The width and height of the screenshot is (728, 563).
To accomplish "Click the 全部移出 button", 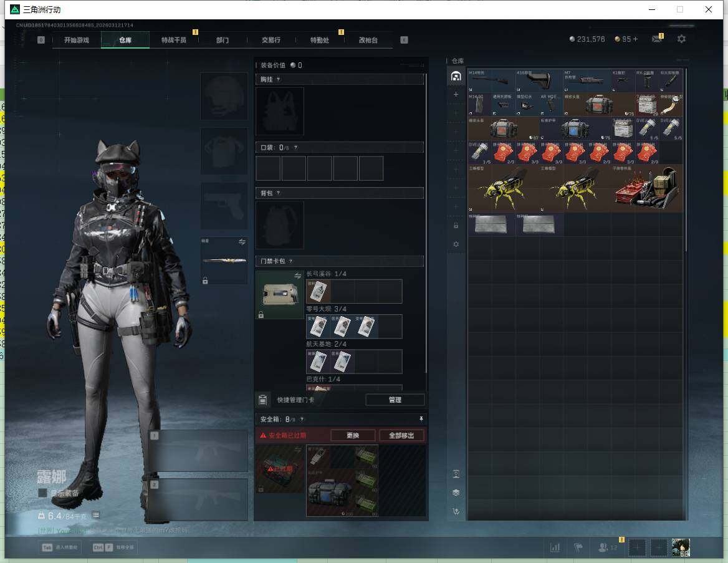I will 401,435.
